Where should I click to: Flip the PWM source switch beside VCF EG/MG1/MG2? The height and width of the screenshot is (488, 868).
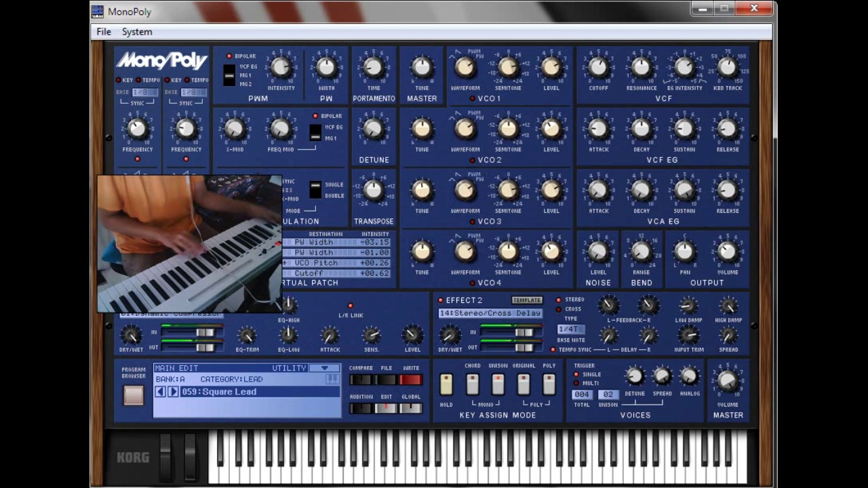pyautogui.click(x=229, y=75)
